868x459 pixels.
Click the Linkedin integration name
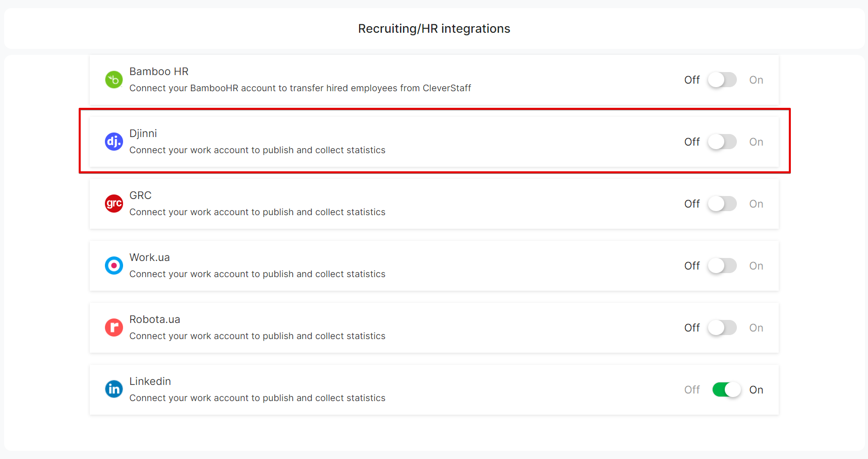(150, 381)
